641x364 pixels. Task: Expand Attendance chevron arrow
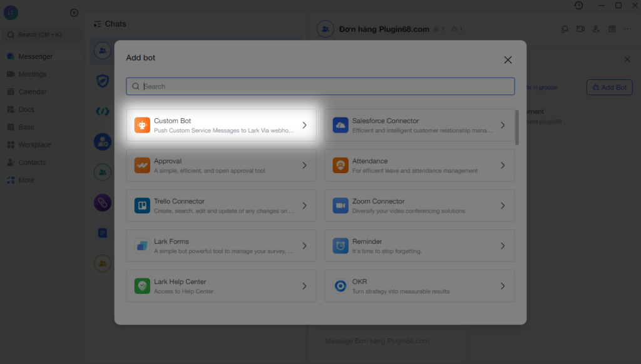coord(503,166)
